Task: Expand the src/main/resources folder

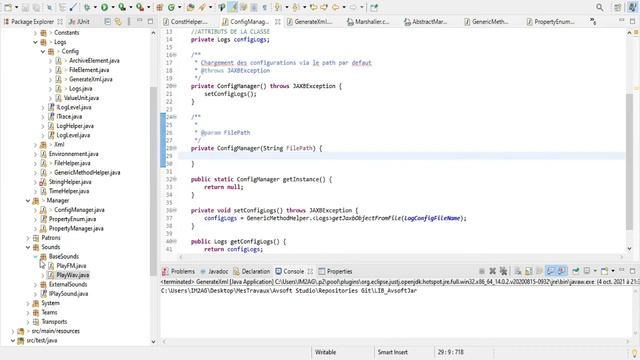Action: (13, 331)
